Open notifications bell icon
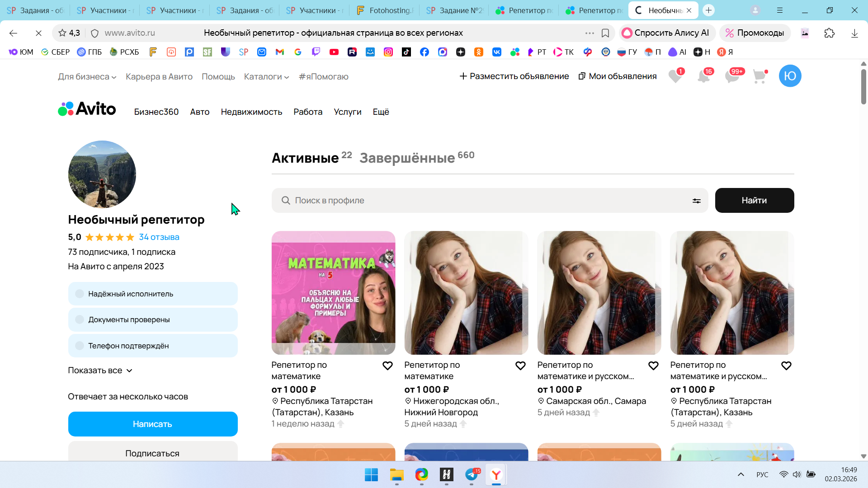 704,76
